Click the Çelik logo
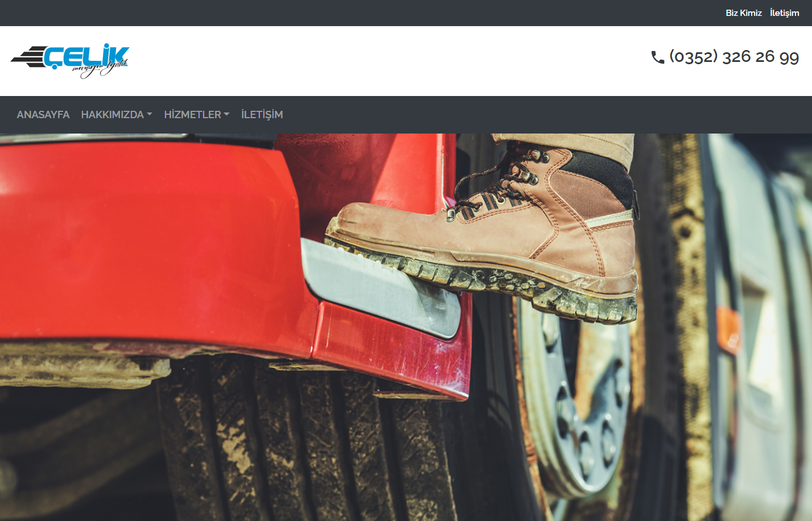Viewport: 812px width, 521px height. coord(70,61)
